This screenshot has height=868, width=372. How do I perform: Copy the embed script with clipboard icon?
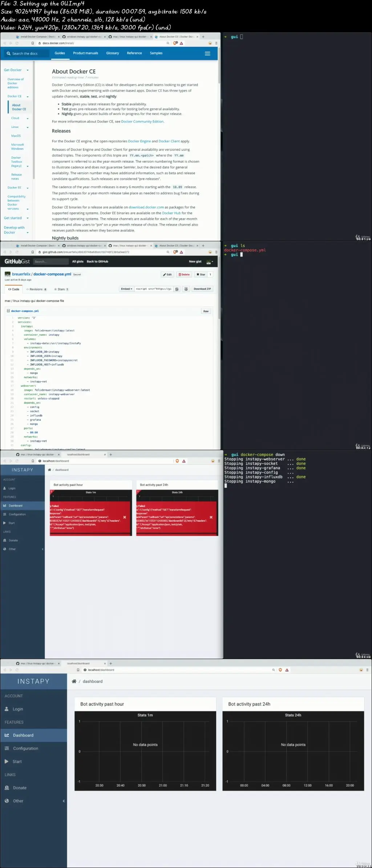pyautogui.click(x=177, y=289)
